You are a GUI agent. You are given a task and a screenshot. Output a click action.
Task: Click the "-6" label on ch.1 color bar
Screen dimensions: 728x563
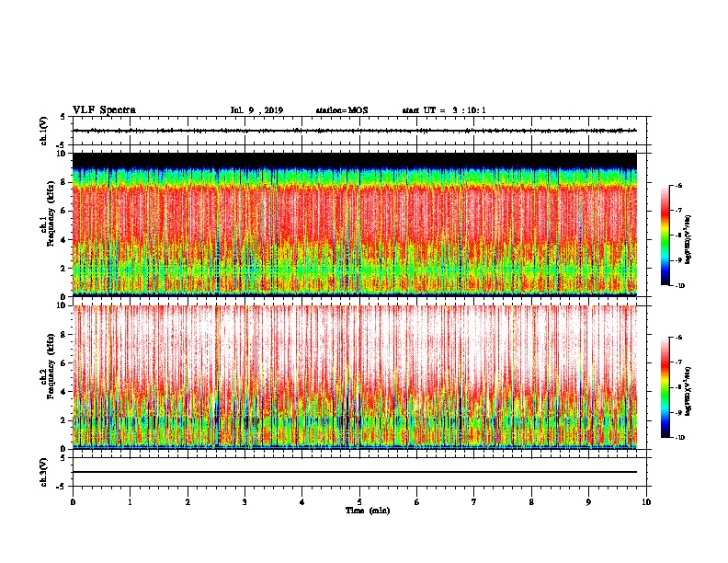tap(678, 186)
